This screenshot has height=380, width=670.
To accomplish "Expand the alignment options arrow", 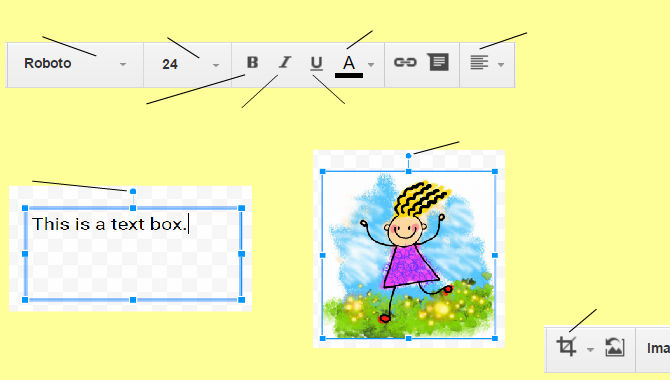I will click(501, 65).
